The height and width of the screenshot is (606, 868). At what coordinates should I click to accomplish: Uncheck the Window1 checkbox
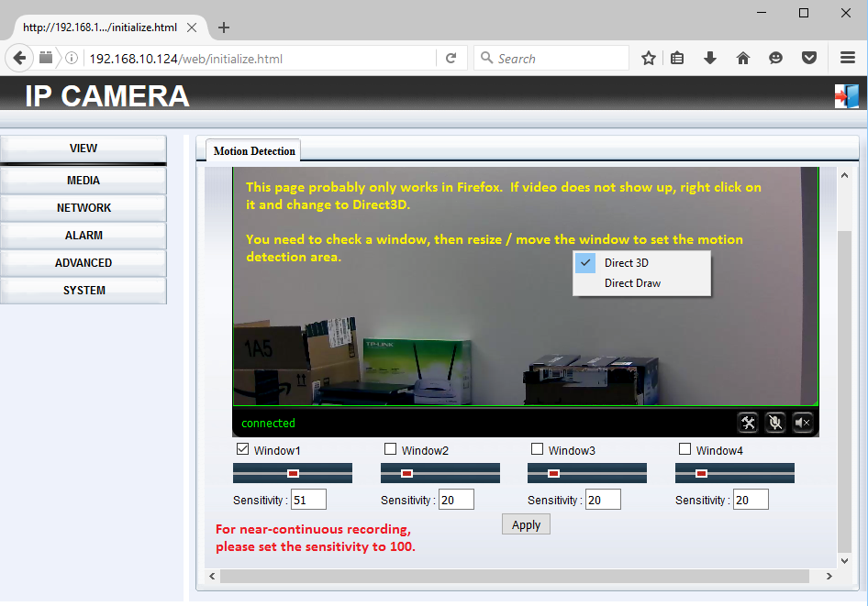point(243,449)
